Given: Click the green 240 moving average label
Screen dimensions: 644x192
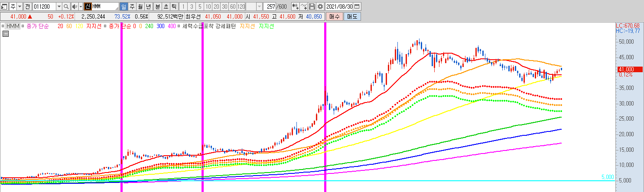Looking at the screenshot, I should [x=150, y=26].
